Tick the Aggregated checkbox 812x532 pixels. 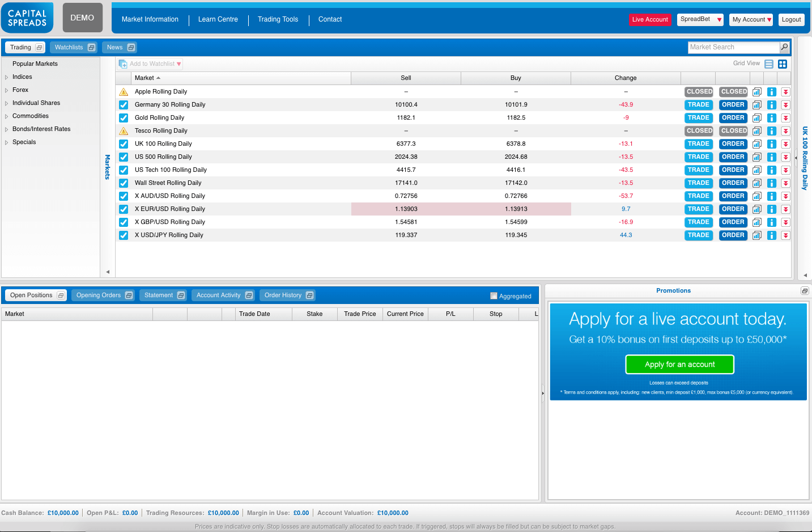494,296
